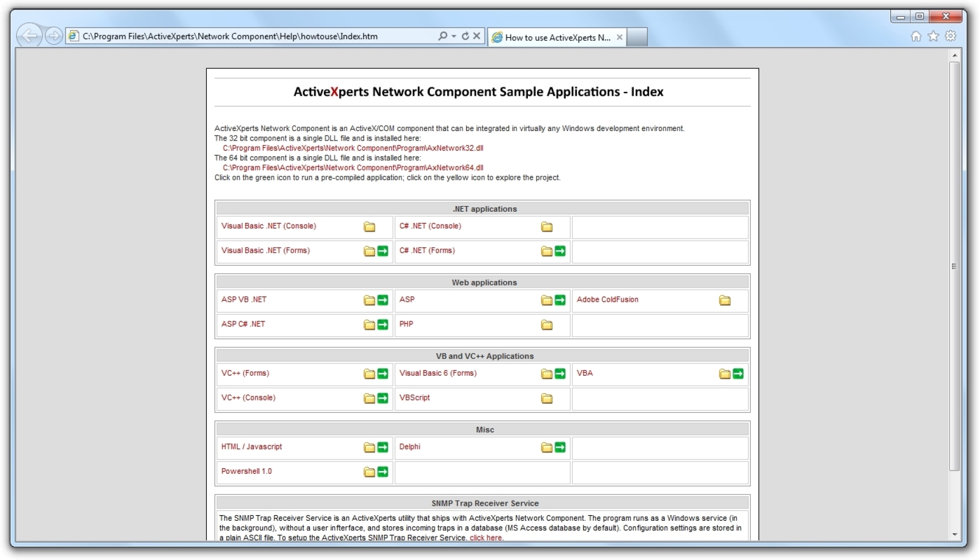Explore the VC++ (Console) project folder
This screenshot has width=980, height=560.
tap(370, 398)
